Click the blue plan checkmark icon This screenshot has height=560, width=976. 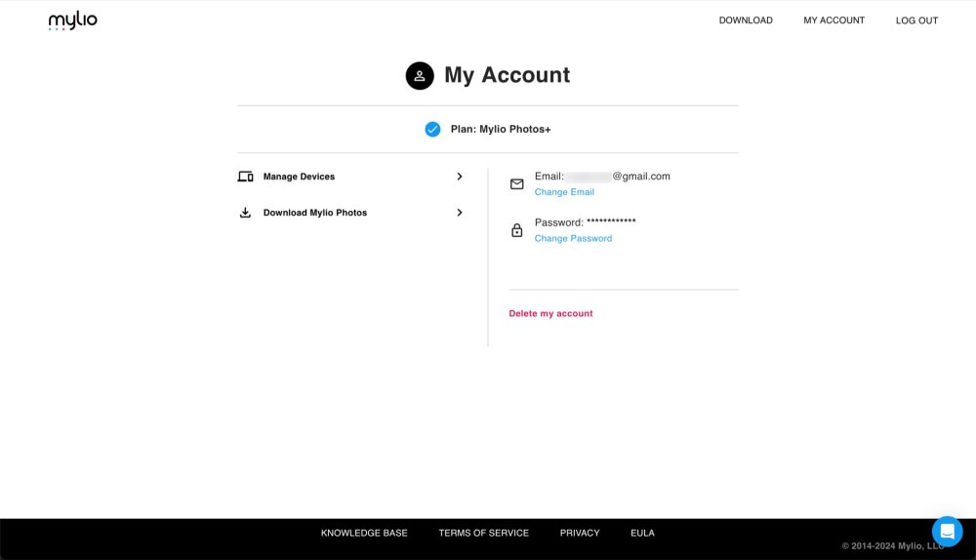pyautogui.click(x=432, y=129)
